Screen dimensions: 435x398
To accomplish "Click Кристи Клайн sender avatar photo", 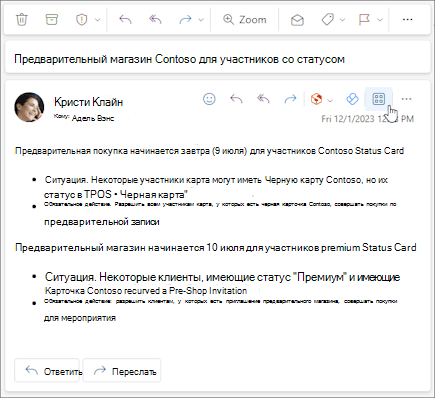I will [x=29, y=107].
